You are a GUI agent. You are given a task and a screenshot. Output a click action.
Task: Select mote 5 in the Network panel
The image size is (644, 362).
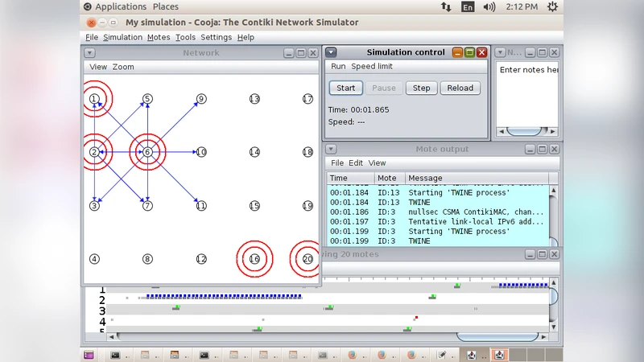pyautogui.click(x=147, y=99)
